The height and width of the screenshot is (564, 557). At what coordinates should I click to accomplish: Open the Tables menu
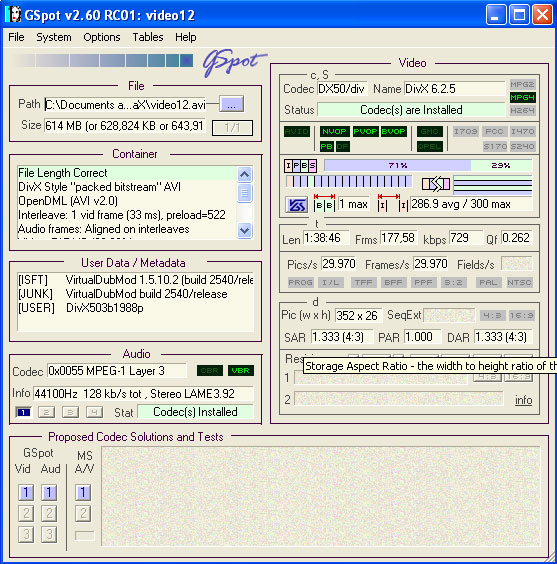148,37
